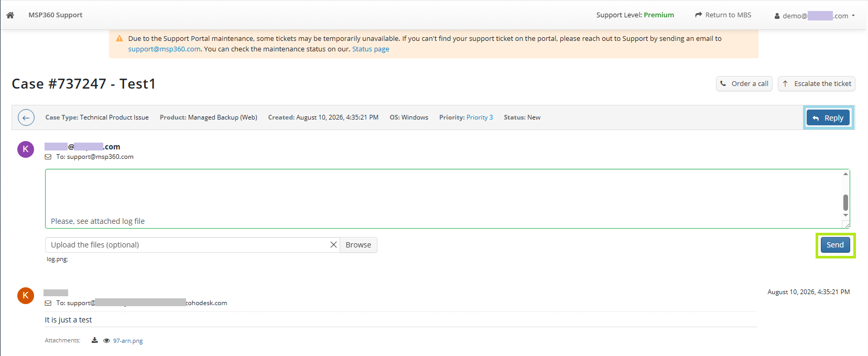Clear uploaded files with X icon
This screenshot has width=868, height=356.
click(333, 245)
